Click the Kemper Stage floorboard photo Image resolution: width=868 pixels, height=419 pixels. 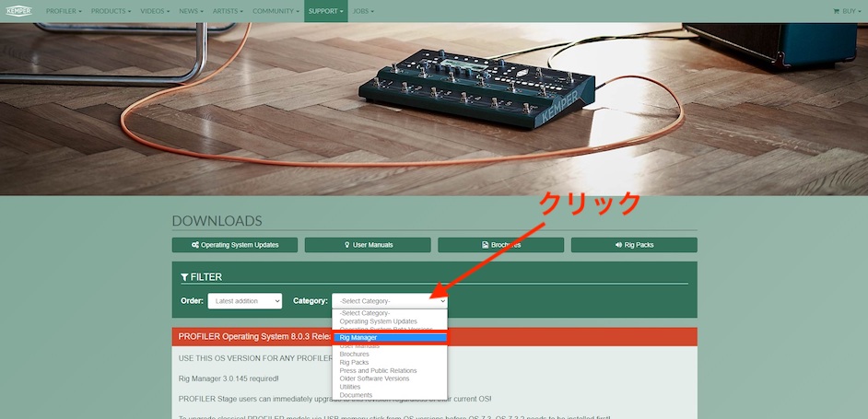click(x=476, y=88)
